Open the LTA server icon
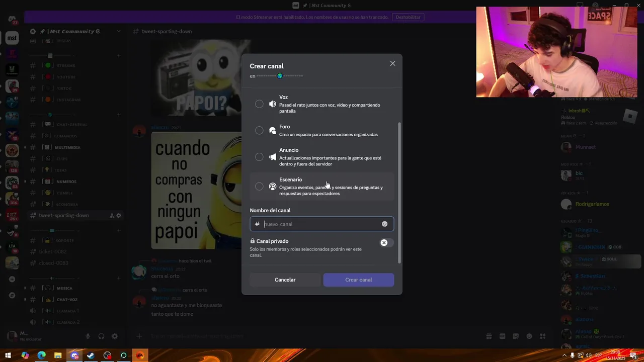Screen dimensions: 644x362 [x=12, y=246]
